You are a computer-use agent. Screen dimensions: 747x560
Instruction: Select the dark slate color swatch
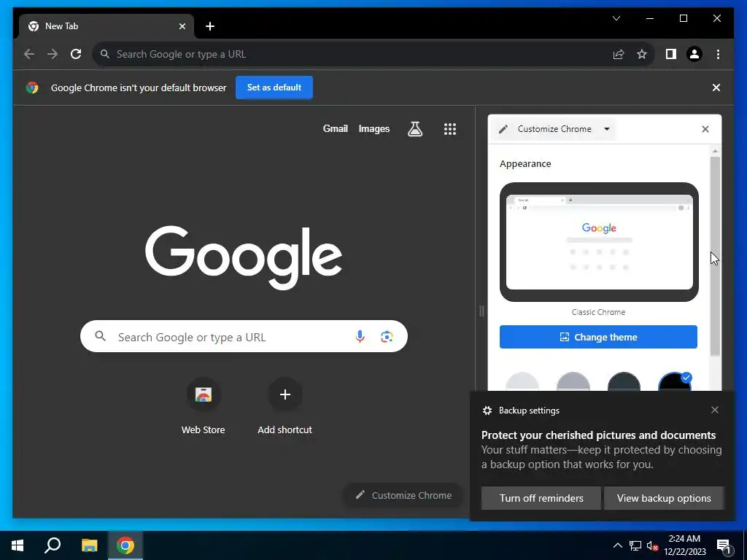[x=624, y=381]
